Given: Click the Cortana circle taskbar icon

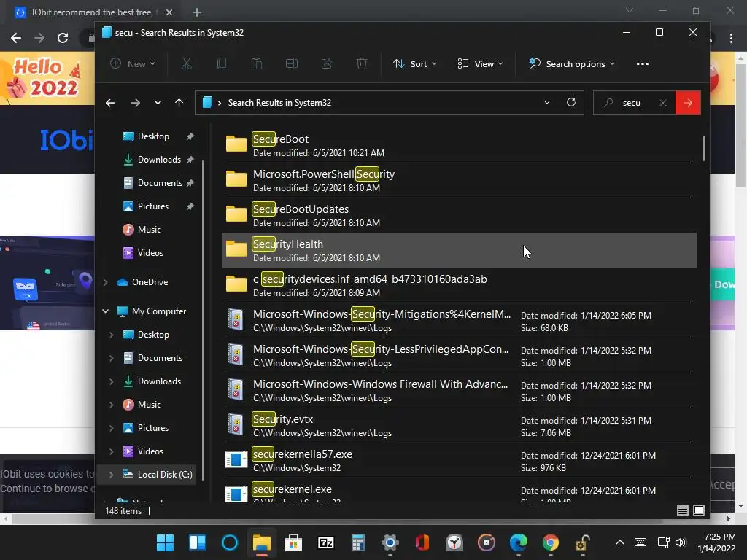Looking at the screenshot, I should 230,542.
